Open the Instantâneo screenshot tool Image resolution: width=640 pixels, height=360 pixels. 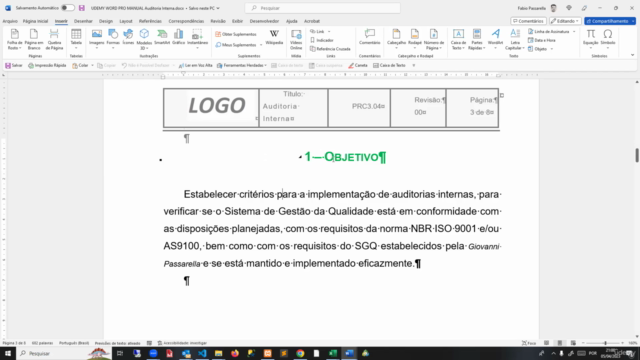tap(197, 40)
